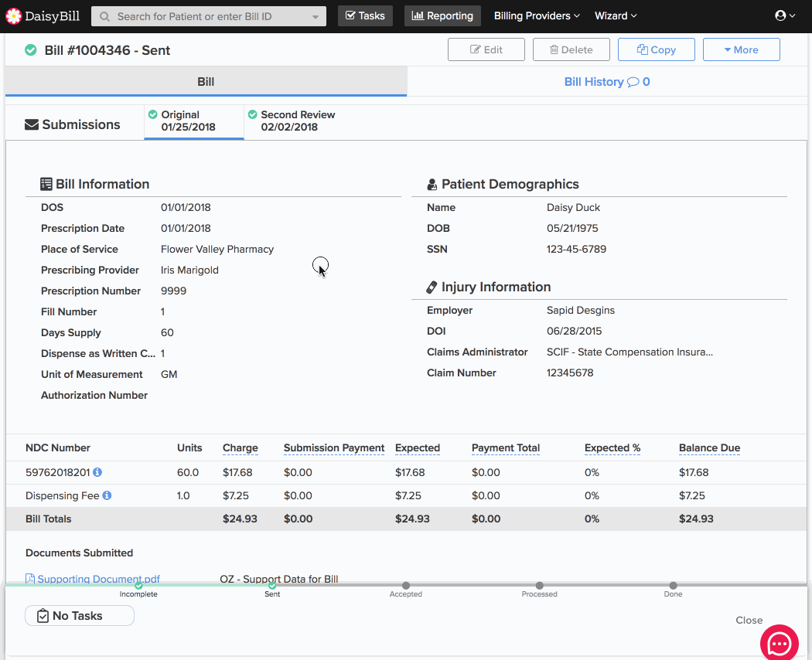812x660 pixels.
Task: Open the Billing Providers dropdown menu
Action: pos(537,16)
